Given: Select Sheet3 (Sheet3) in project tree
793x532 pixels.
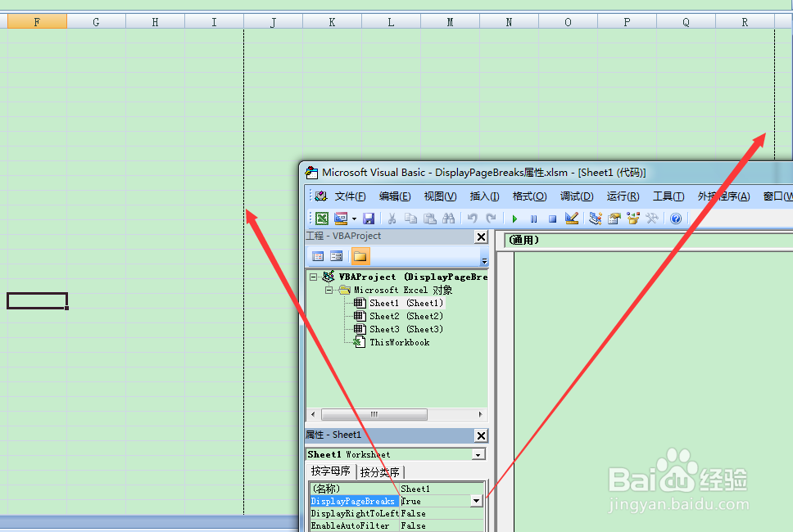Looking at the screenshot, I should pos(406,329).
